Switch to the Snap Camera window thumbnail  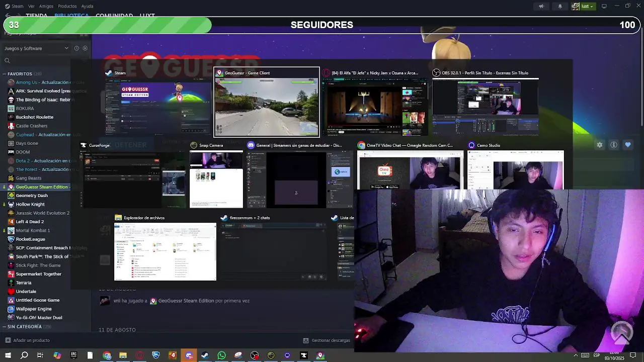point(216,175)
